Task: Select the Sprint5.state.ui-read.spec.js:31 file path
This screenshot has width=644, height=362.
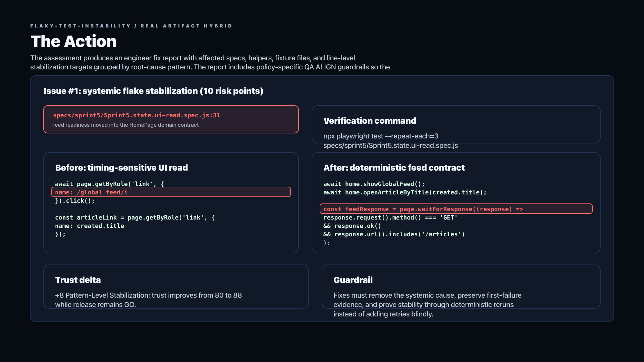Action: [x=137, y=115]
